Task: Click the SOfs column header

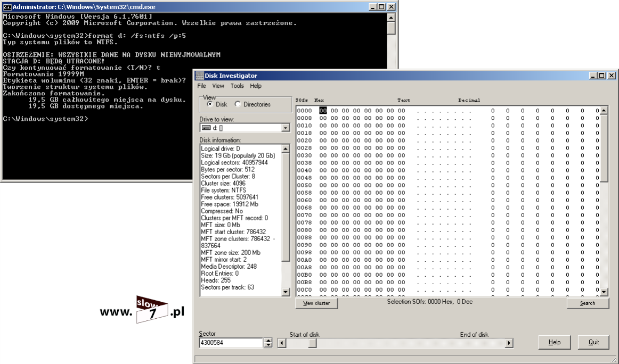Action: [302, 101]
